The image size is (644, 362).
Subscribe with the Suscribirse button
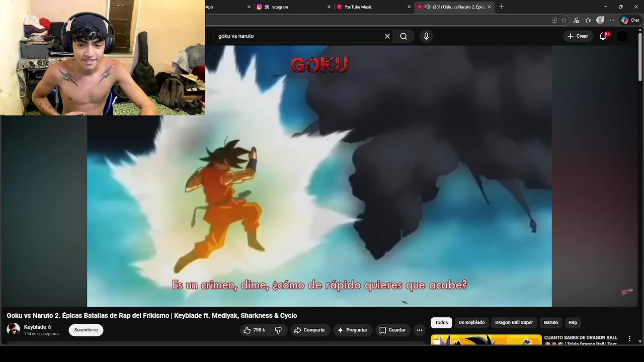pos(86,330)
